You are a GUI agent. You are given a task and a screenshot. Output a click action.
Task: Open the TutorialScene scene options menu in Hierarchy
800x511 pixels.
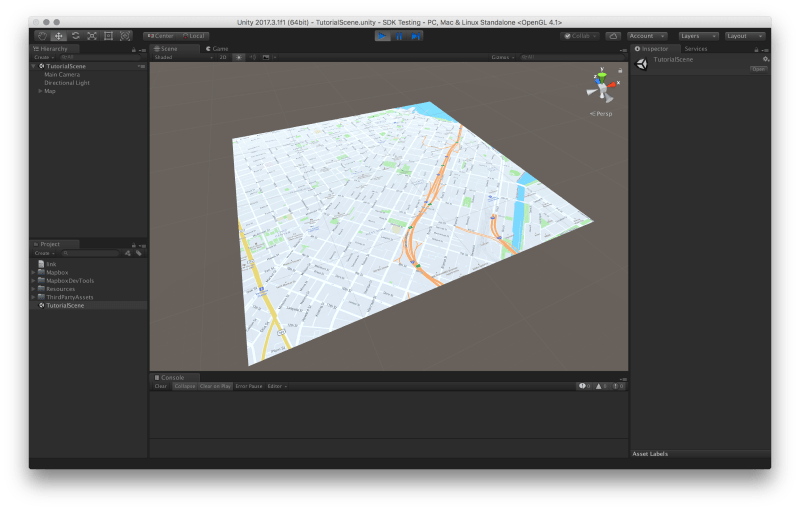(141, 66)
